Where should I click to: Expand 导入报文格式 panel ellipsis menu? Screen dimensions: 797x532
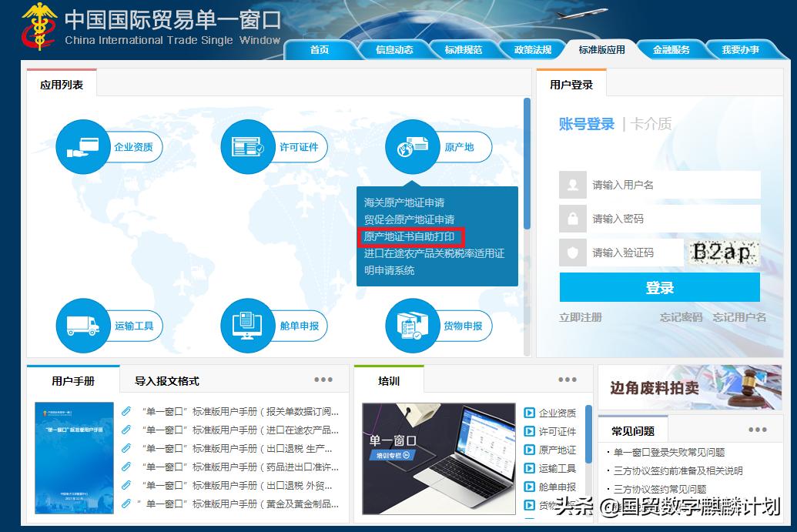tap(323, 379)
